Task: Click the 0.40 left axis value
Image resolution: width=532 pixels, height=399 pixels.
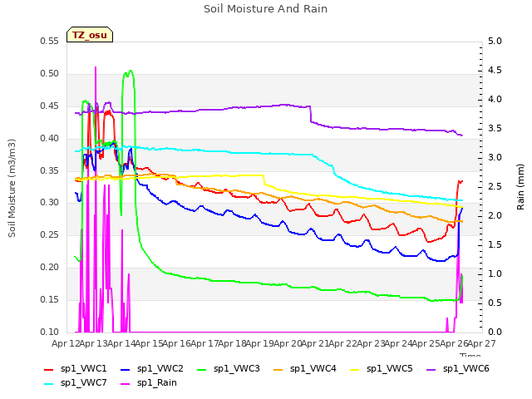Action: (50, 138)
